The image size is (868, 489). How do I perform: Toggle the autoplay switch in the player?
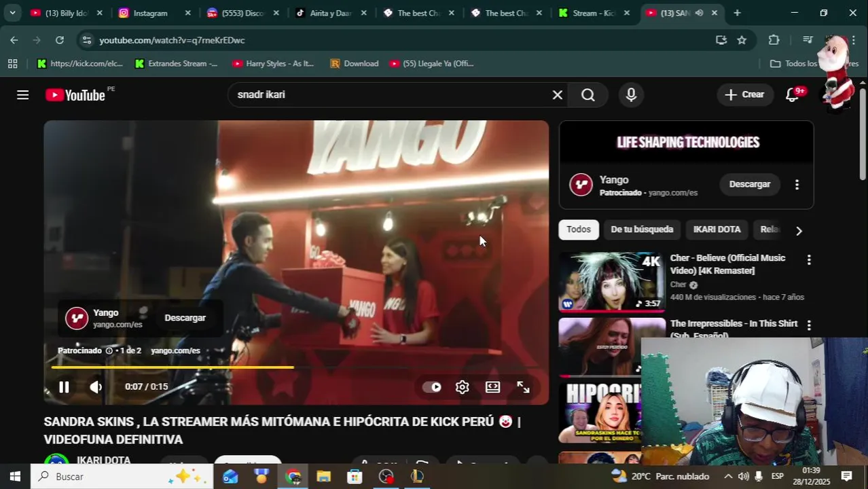(x=432, y=387)
